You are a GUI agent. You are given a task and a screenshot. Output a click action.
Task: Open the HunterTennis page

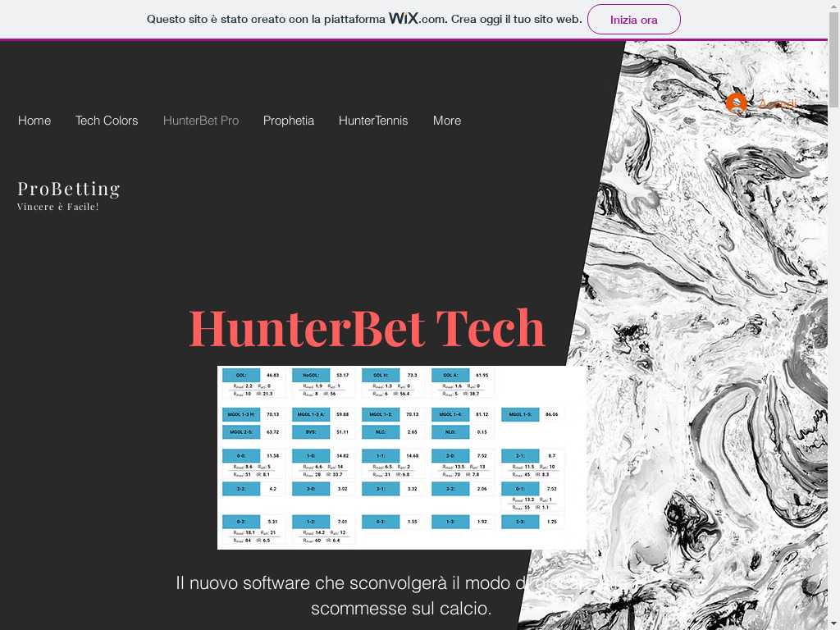(373, 121)
